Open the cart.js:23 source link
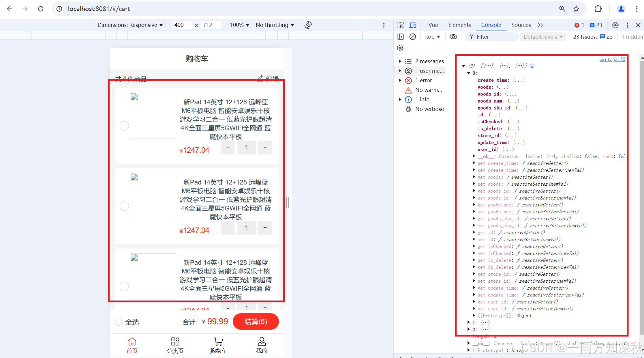 click(x=612, y=59)
